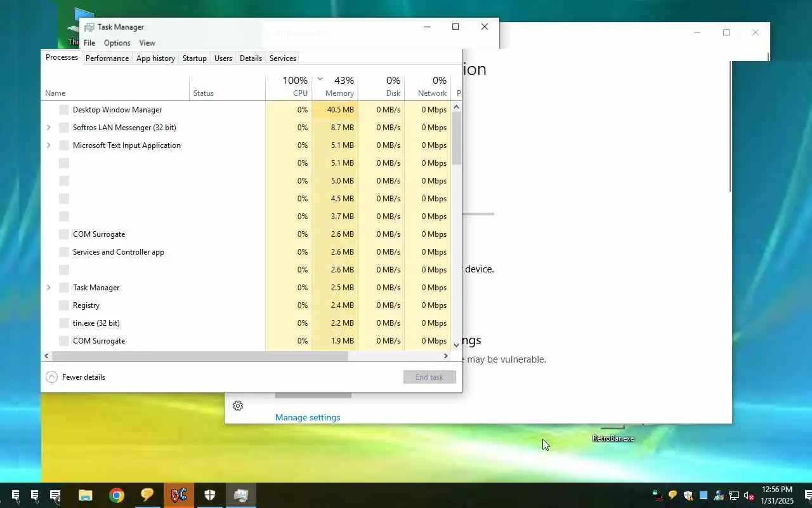Click the blue square tray icon
Screen dimensions: 812x508
coord(704,495)
